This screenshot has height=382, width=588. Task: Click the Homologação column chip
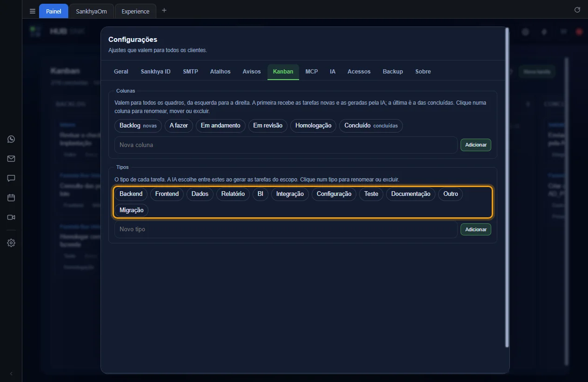tap(313, 126)
